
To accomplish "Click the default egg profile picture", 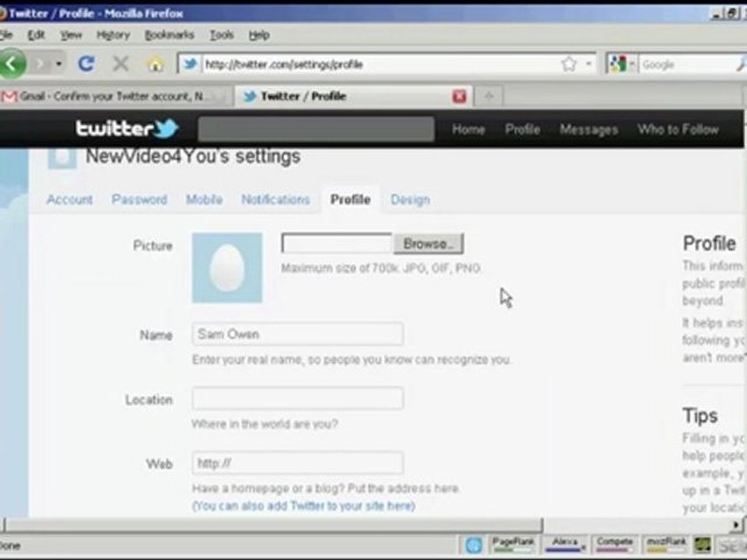I will click(227, 268).
